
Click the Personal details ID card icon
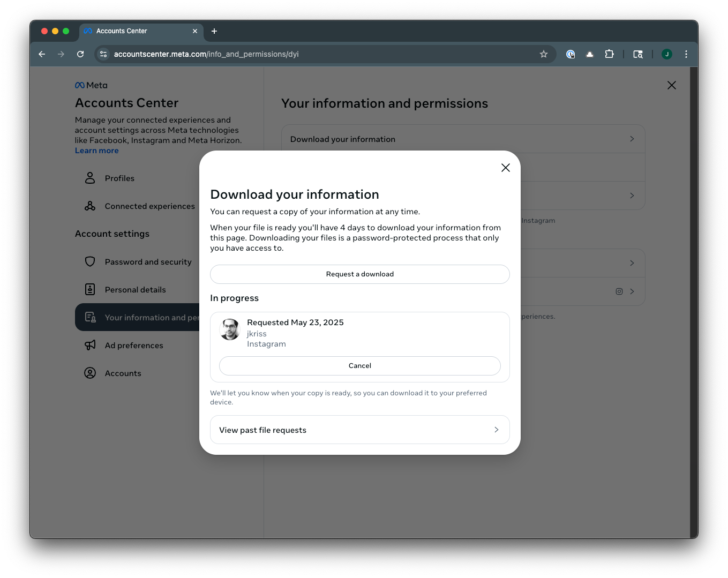90,289
